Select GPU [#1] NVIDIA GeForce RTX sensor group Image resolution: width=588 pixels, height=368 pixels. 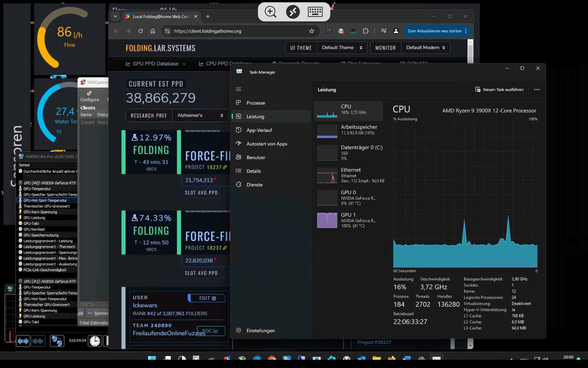(48, 281)
